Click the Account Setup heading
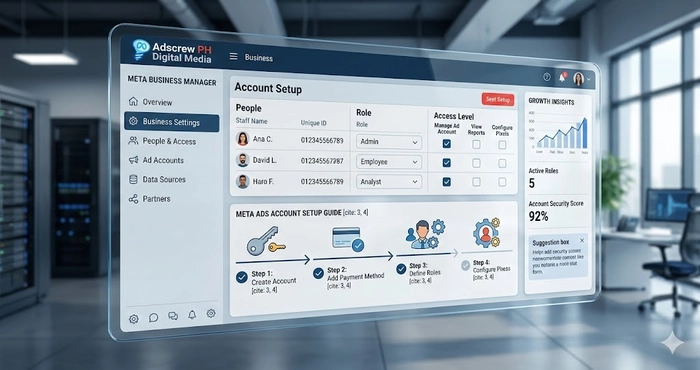Image resolution: width=700 pixels, height=370 pixels. tap(268, 88)
